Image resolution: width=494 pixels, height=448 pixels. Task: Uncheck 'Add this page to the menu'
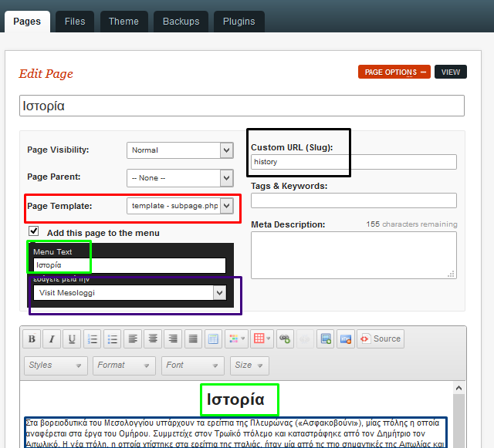coord(34,231)
